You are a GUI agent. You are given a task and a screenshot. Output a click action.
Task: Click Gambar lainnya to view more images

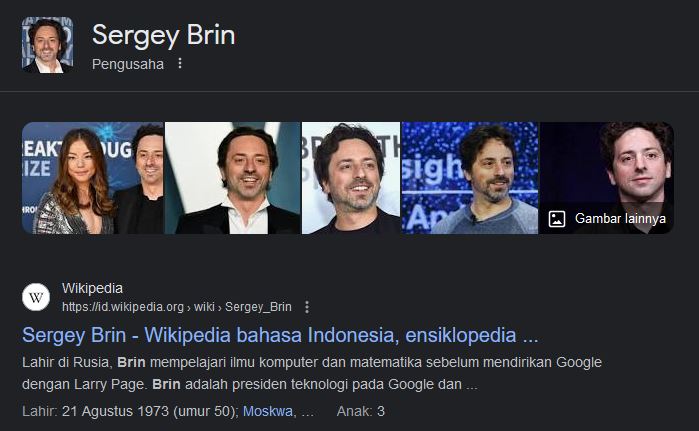pos(620,219)
